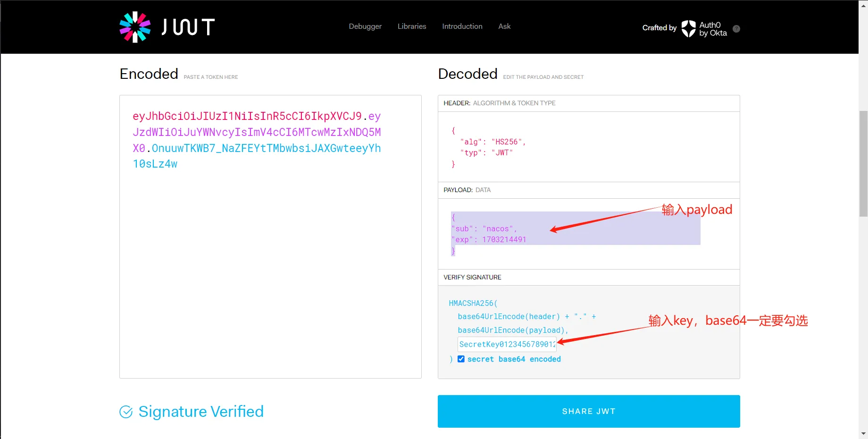The width and height of the screenshot is (868, 439).
Task: Click the SecretKey input field
Action: 507,344
